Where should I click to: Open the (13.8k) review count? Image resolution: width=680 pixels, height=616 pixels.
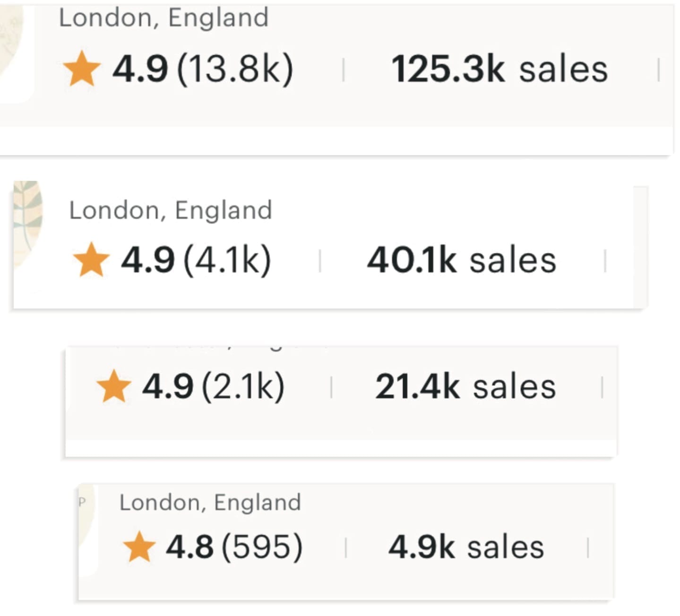[235, 69]
